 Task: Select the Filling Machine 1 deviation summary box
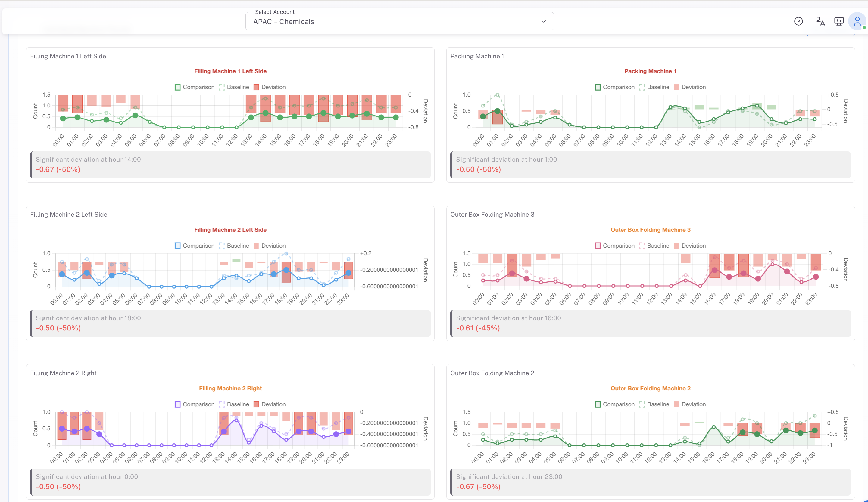pos(230,165)
